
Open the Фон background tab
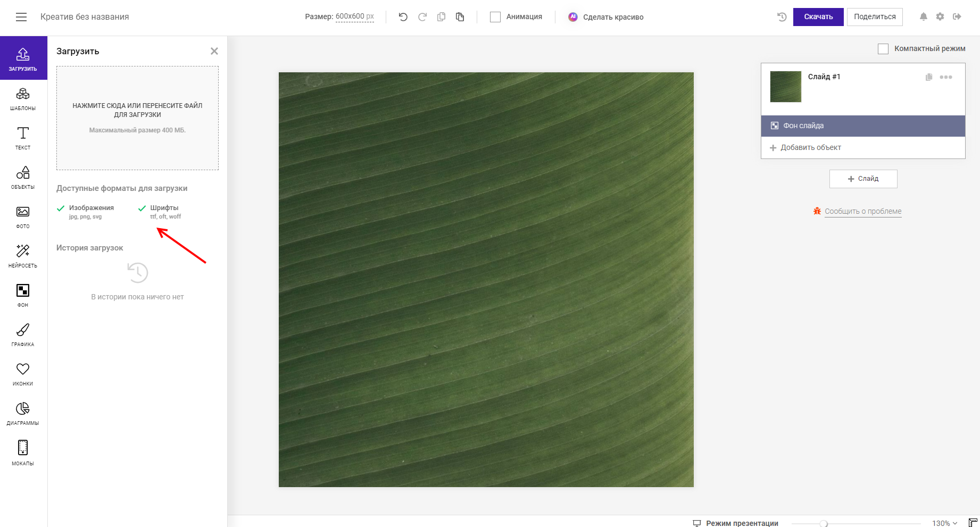point(23,296)
